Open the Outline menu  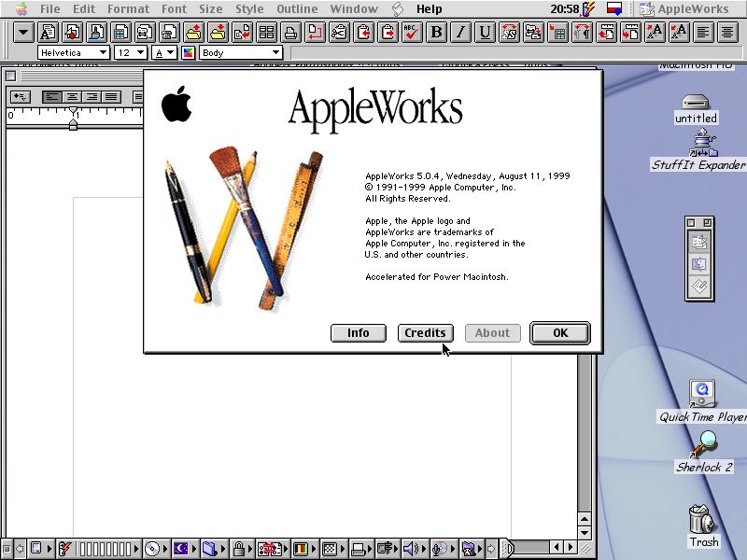[x=297, y=9]
